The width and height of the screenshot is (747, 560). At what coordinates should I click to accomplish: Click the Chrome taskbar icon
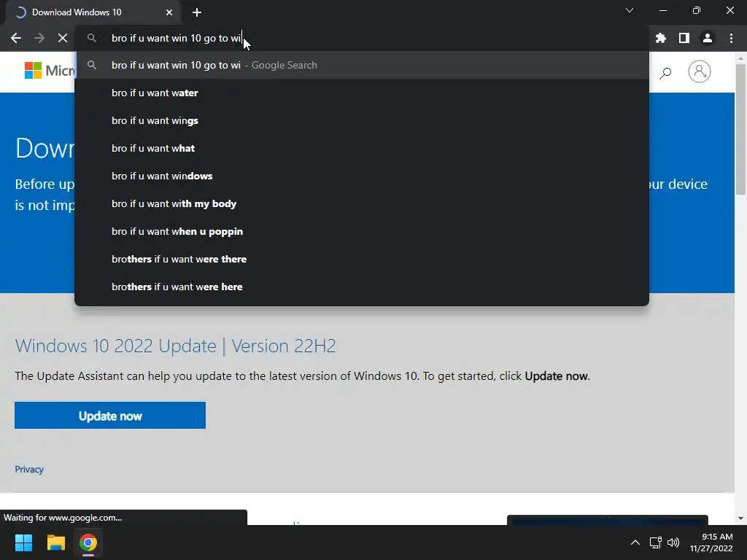[x=88, y=542]
